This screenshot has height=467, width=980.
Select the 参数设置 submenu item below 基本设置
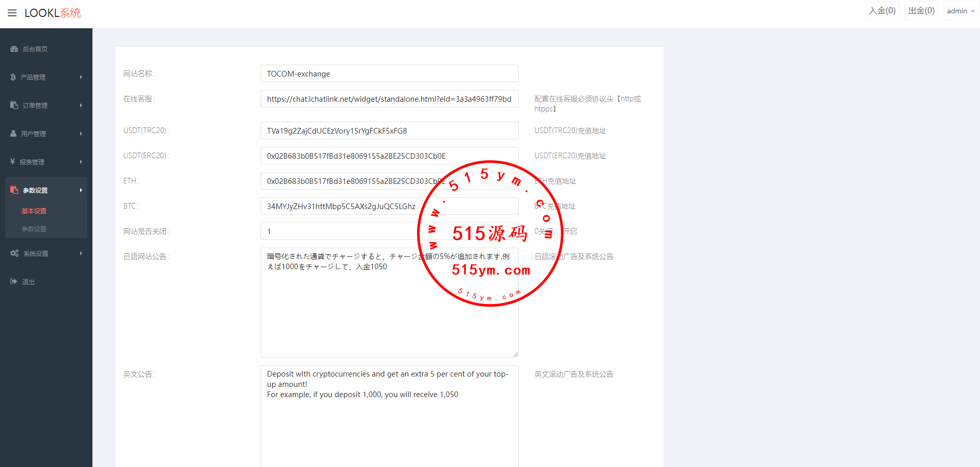click(x=34, y=229)
